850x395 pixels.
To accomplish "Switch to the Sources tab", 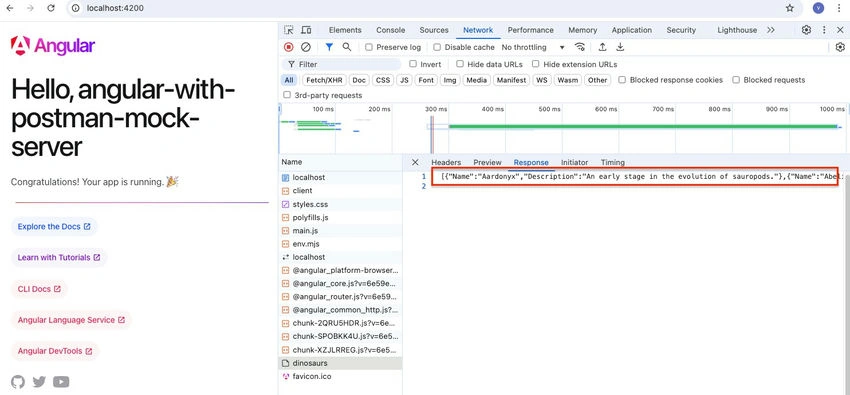I will click(x=434, y=30).
